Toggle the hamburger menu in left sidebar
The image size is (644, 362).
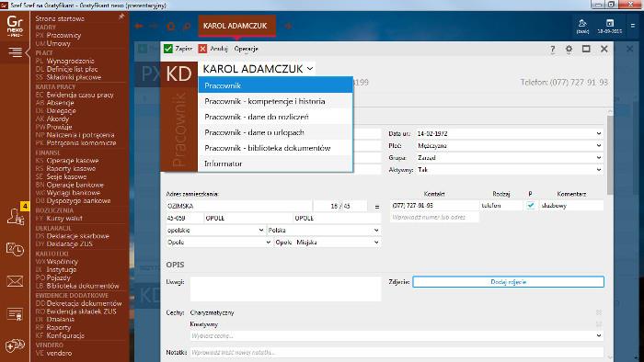(15, 52)
